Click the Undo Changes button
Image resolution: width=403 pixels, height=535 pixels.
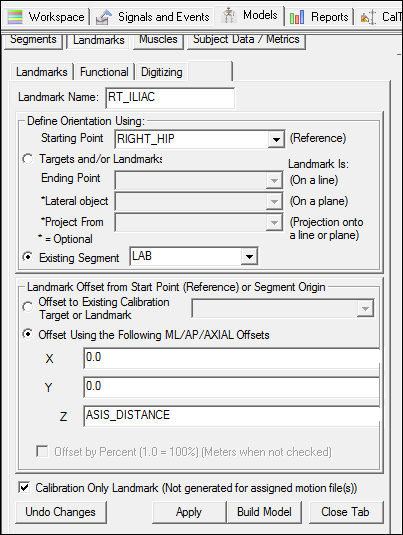click(x=61, y=512)
